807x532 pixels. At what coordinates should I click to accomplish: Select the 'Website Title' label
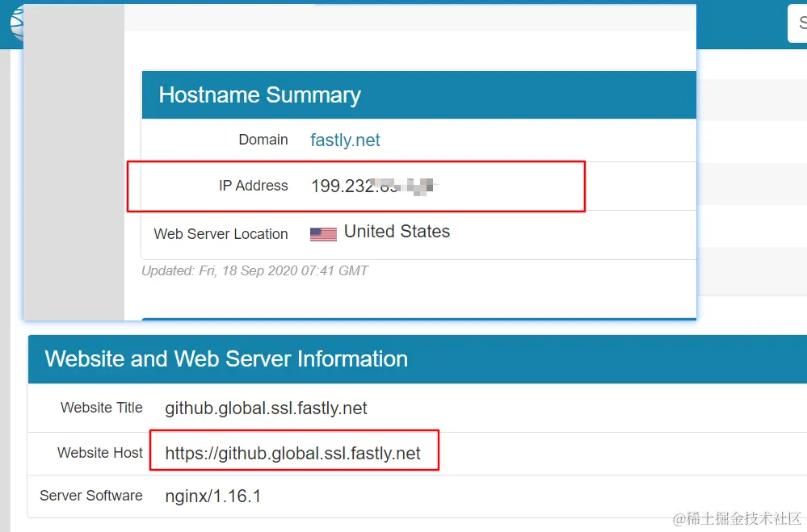pos(102,408)
